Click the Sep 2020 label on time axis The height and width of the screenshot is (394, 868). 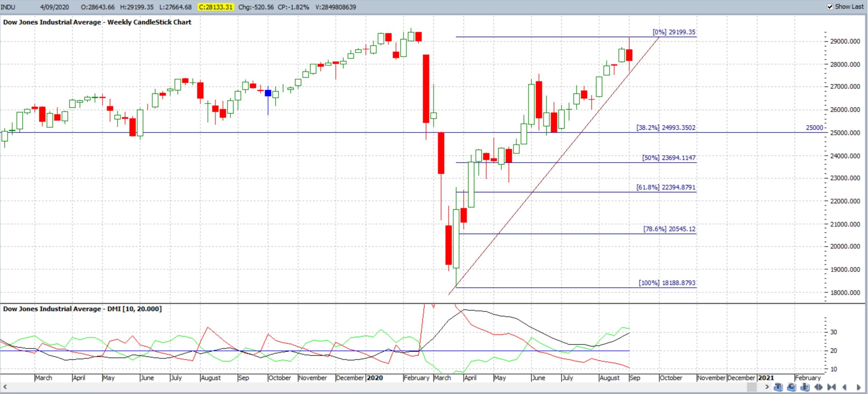click(635, 378)
